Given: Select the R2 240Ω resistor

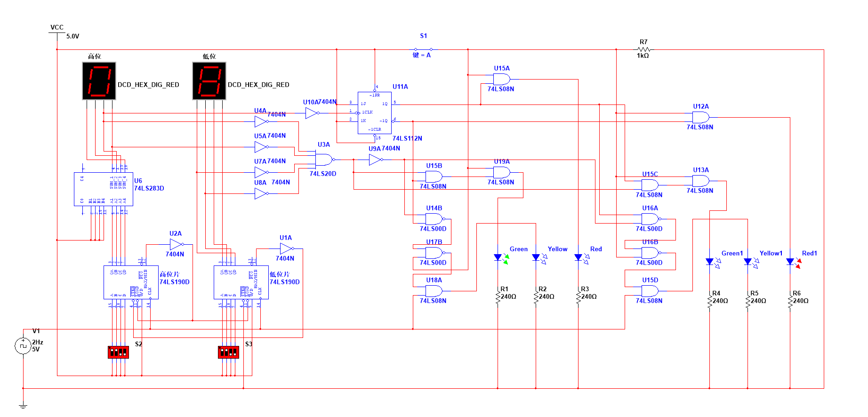Looking at the screenshot, I should [x=536, y=297].
